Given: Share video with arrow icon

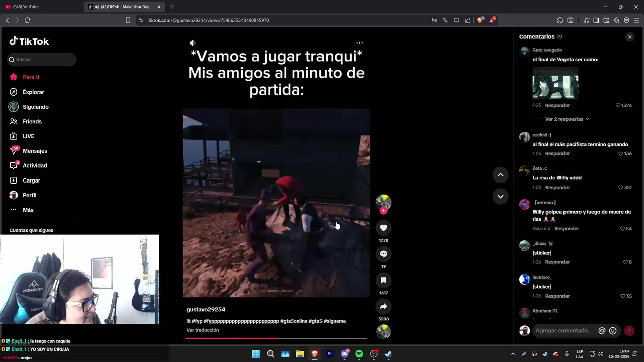Looking at the screenshot, I should [383, 306].
